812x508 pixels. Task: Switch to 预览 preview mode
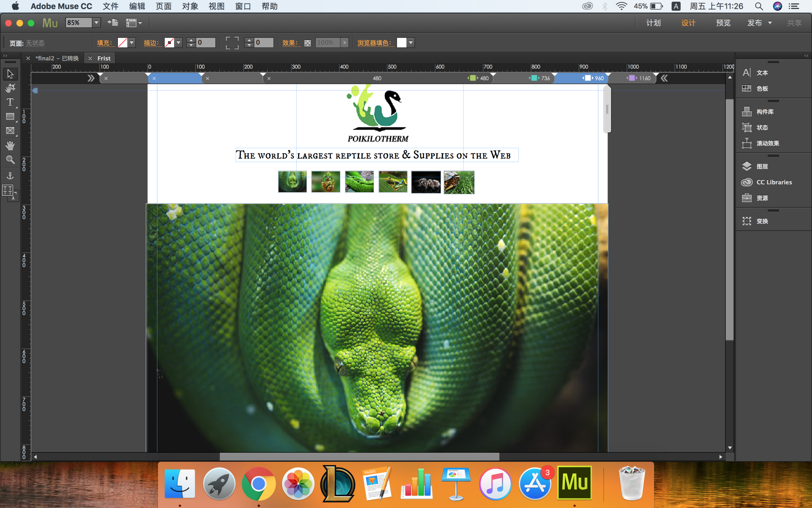(723, 23)
